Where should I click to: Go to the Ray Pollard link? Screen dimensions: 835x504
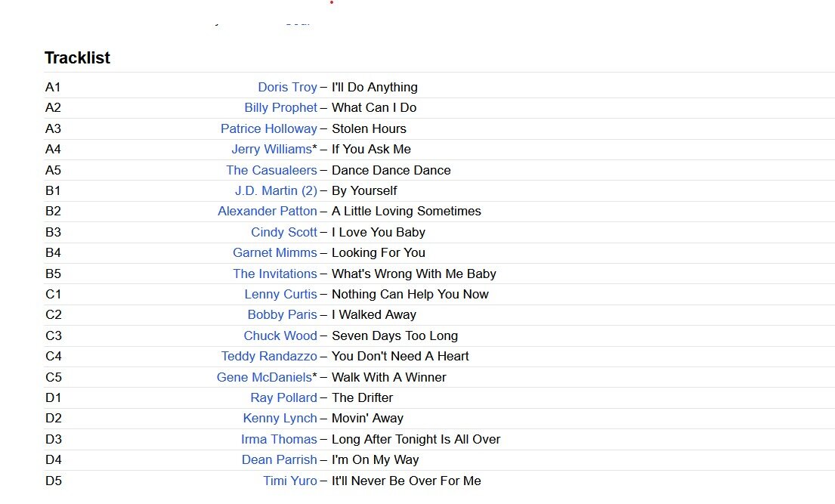(283, 397)
